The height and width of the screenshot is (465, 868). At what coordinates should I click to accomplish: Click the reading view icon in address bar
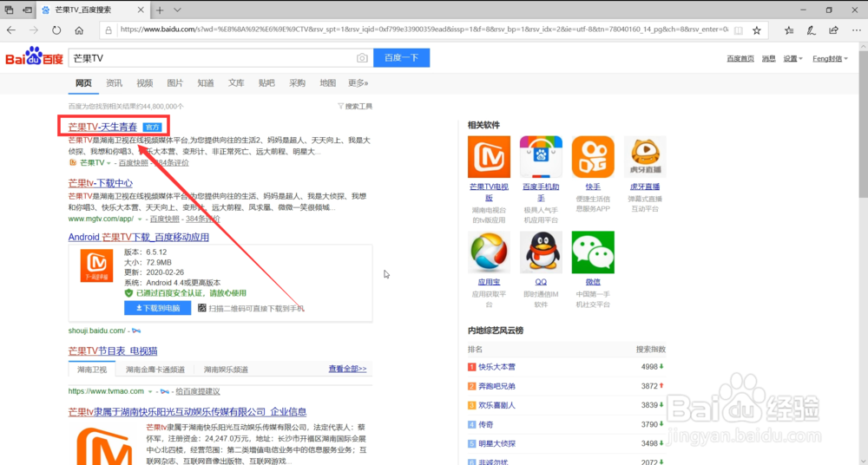[x=738, y=30]
